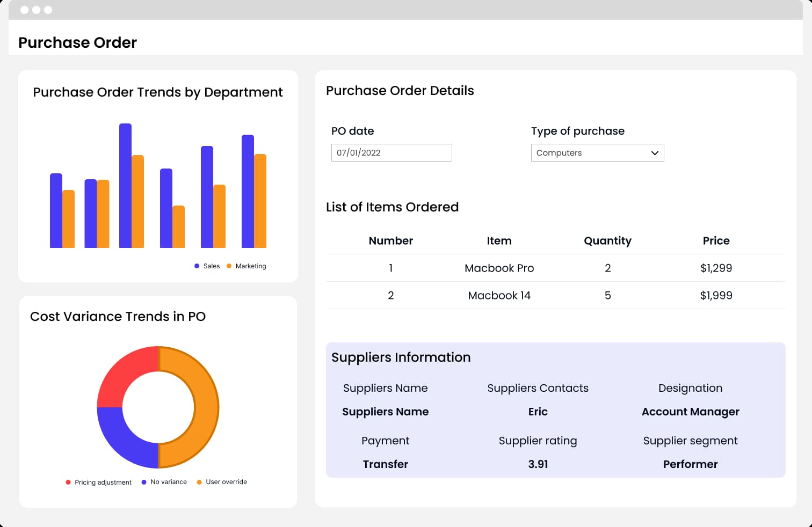The height and width of the screenshot is (527, 812).
Task: Click the No variance legend marker
Action: 144,482
